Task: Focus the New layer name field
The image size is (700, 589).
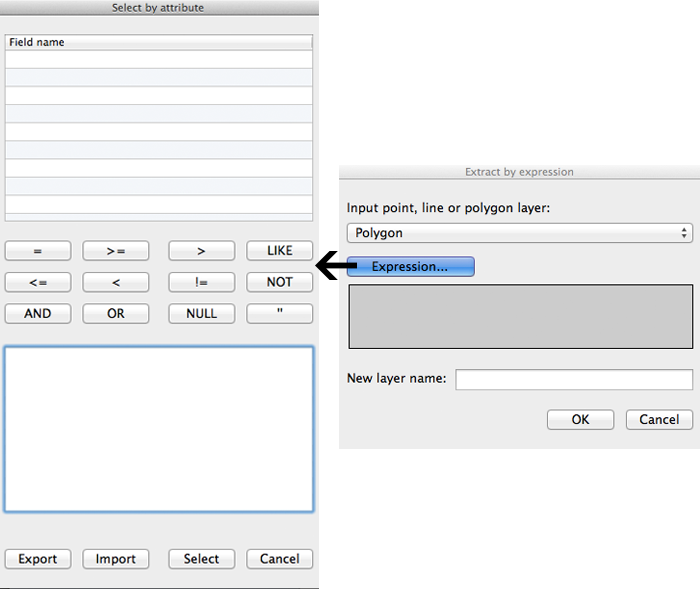Action: point(574,379)
